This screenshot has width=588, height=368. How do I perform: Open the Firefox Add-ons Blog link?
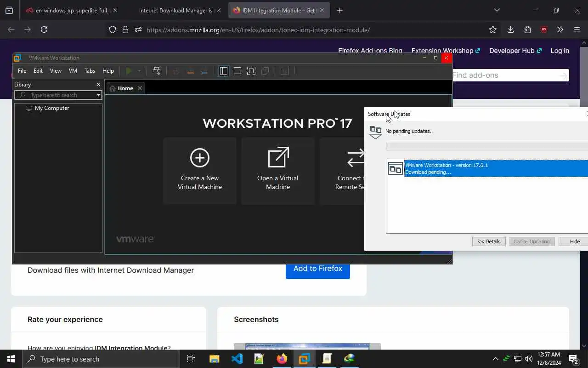(x=370, y=51)
